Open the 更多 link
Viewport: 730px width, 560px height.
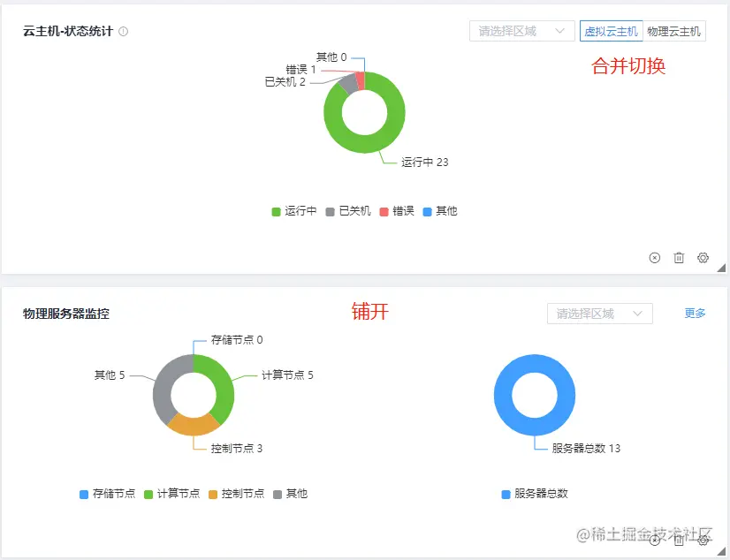pos(695,313)
